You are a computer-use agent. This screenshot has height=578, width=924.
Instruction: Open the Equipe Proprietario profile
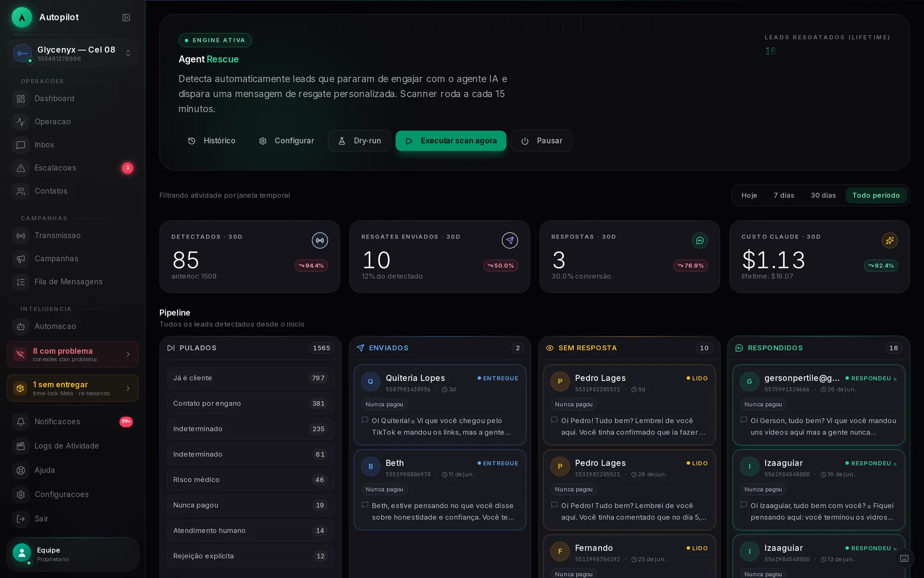[73, 554]
